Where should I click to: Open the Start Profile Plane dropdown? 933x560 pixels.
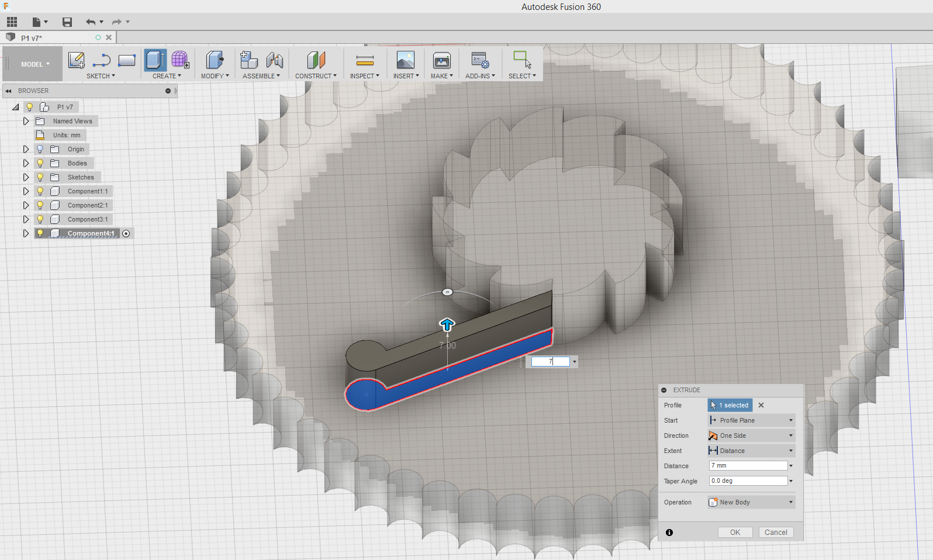coord(751,420)
